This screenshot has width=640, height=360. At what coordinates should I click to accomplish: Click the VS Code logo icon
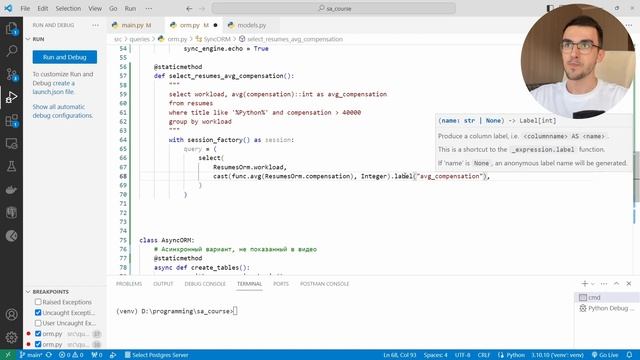(x=8, y=8)
